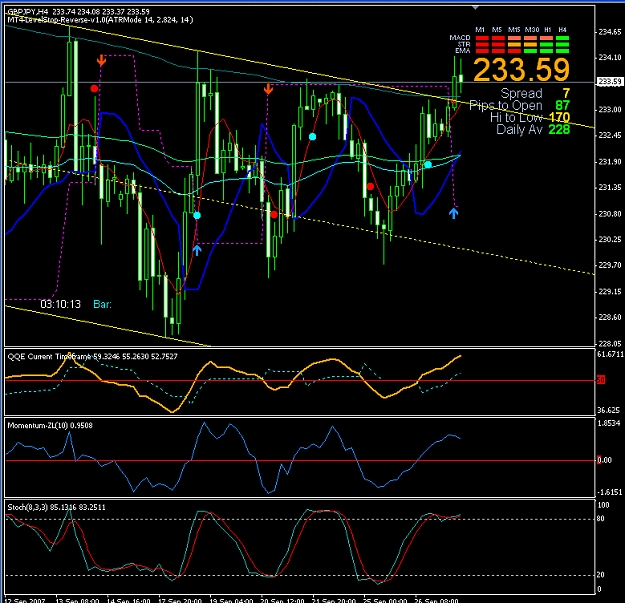This screenshot has width=625, height=603.
Task: Click the MACD M30 salmon signal block
Action: [530, 38]
